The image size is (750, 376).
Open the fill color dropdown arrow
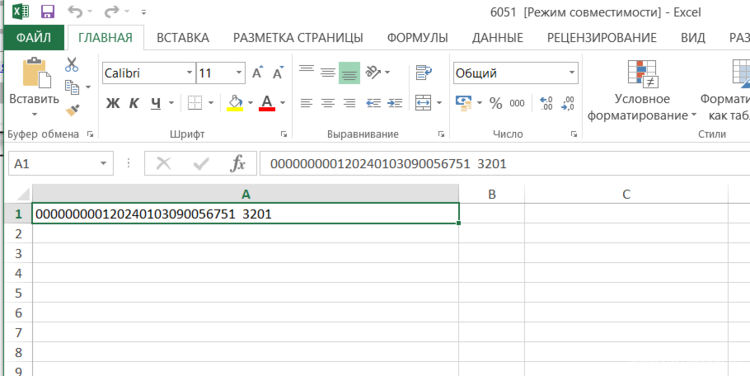tap(250, 103)
